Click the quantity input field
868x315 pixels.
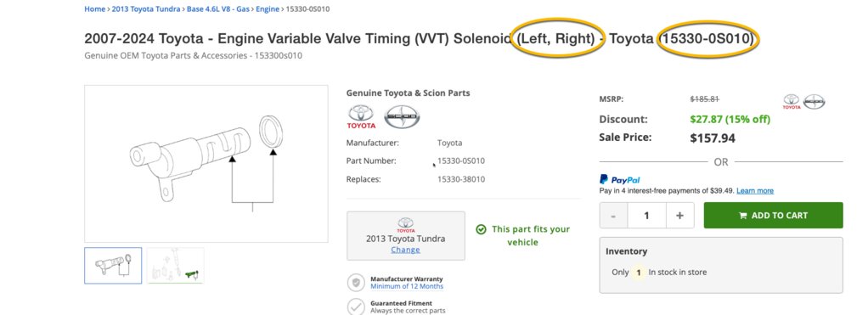(646, 216)
